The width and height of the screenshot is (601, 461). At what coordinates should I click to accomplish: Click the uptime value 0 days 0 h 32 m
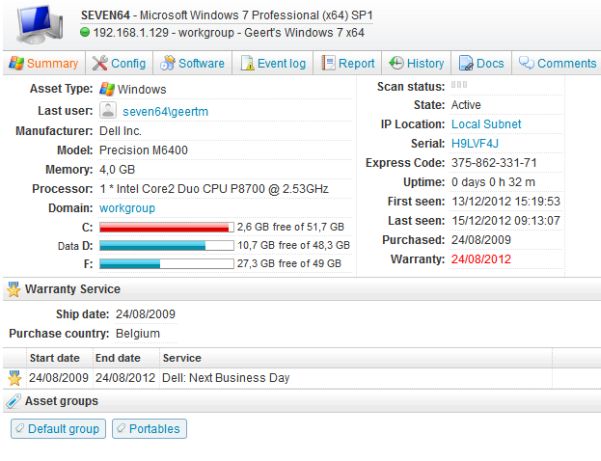click(493, 182)
